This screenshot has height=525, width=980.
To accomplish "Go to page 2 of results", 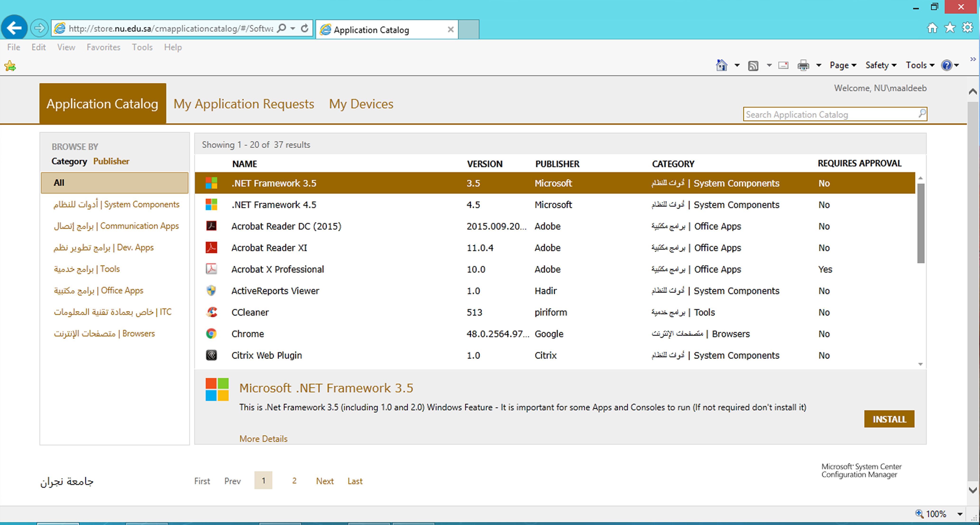I will (294, 480).
